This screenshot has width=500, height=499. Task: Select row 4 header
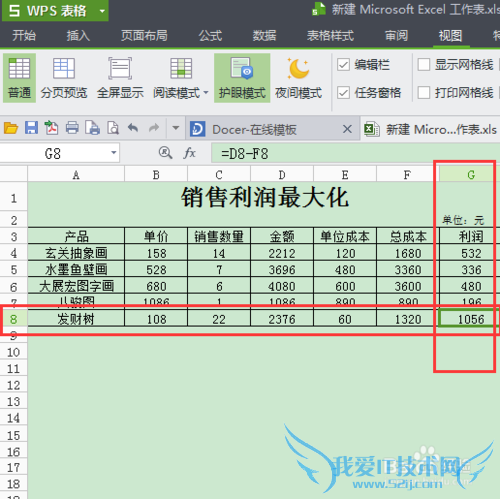click(x=13, y=253)
